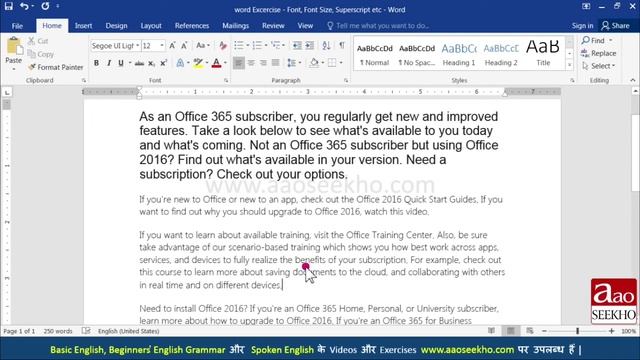The height and width of the screenshot is (360, 640).
Task: Apply paragraph shading
Action: coord(314,63)
